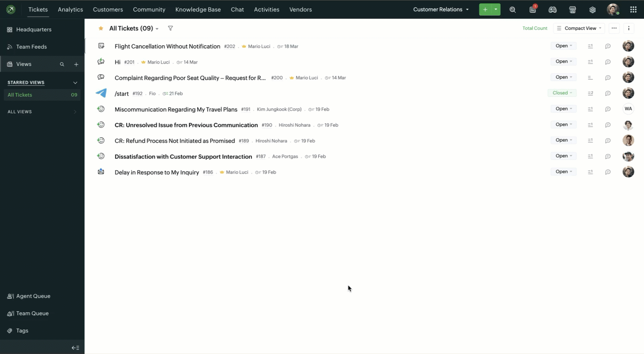The width and height of the screenshot is (644, 354).
Task: Click priority icon for ticket #200
Action: pyautogui.click(x=590, y=78)
